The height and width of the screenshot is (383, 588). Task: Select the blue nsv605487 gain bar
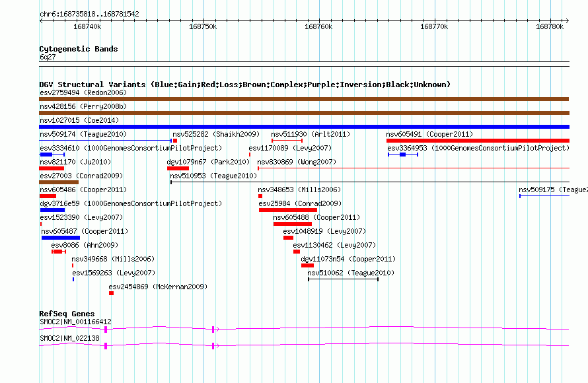tap(61, 238)
